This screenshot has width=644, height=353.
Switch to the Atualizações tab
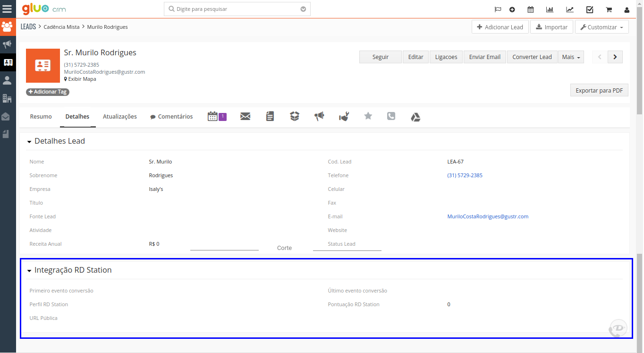(120, 116)
